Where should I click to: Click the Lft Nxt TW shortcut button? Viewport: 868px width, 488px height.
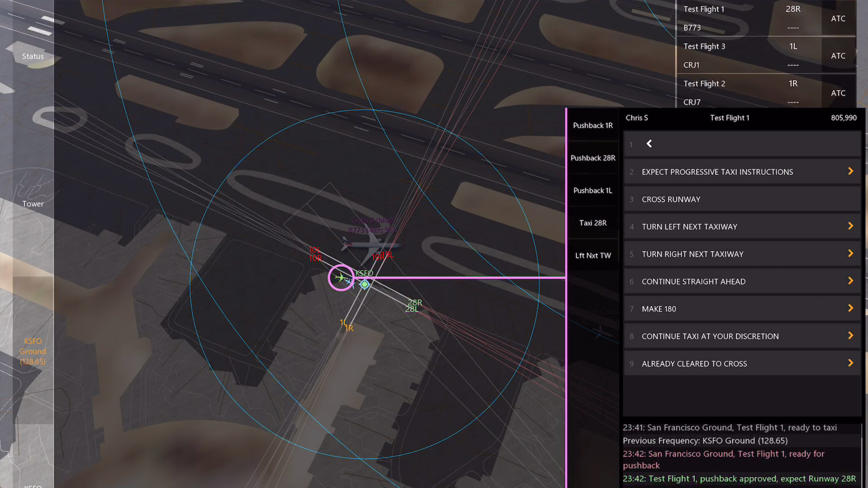point(593,255)
